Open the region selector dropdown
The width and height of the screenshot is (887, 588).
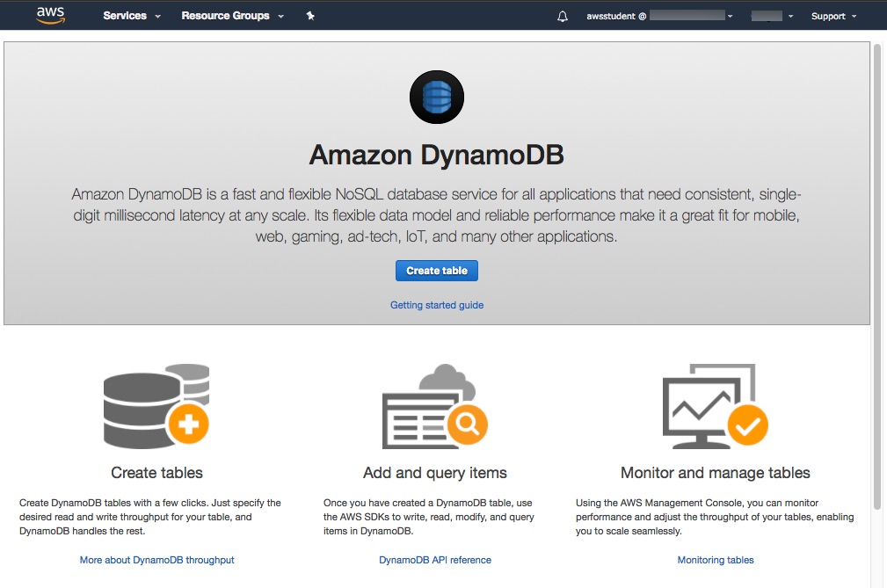click(x=773, y=16)
